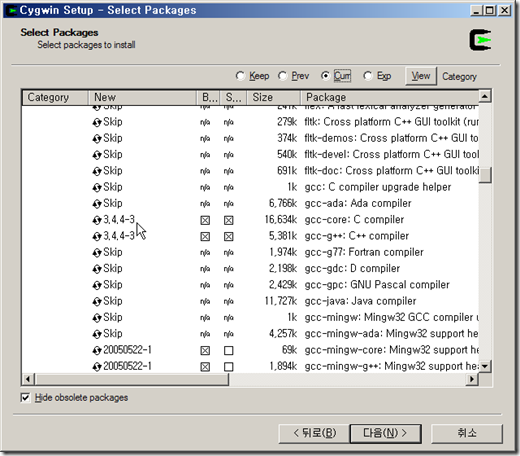
Task: Click vertical scrollbar down arrow
Action: (x=485, y=367)
